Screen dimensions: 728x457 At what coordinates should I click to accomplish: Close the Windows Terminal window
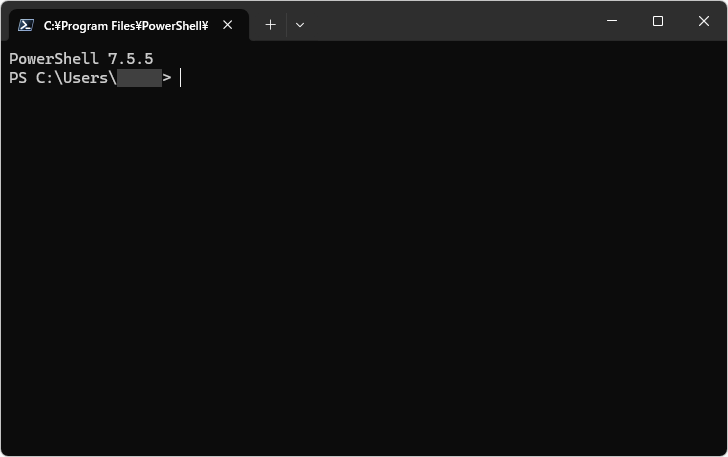coord(703,21)
